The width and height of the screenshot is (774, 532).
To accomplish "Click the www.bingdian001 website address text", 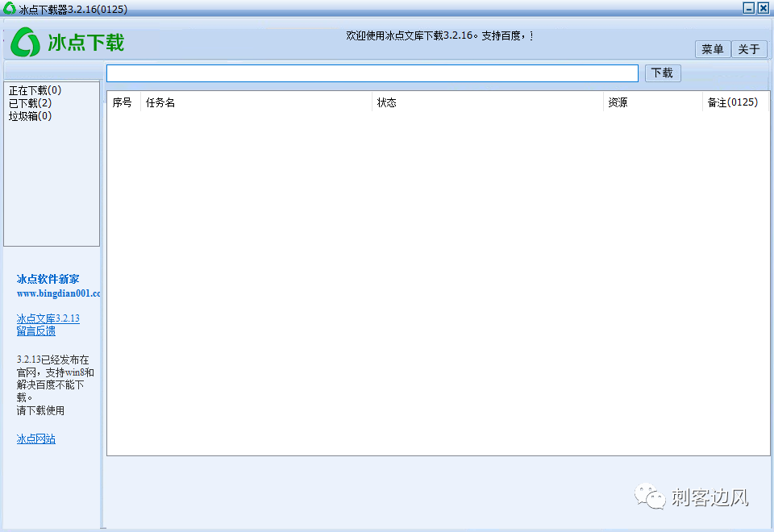I will pyautogui.click(x=58, y=293).
